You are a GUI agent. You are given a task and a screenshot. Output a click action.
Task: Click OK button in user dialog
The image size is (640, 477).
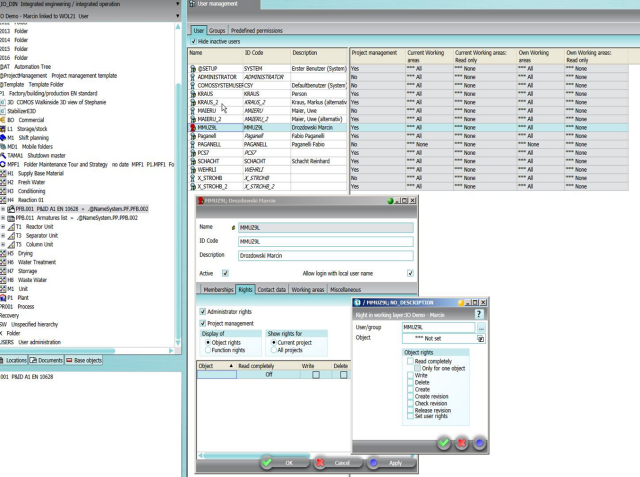pos(284,463)
